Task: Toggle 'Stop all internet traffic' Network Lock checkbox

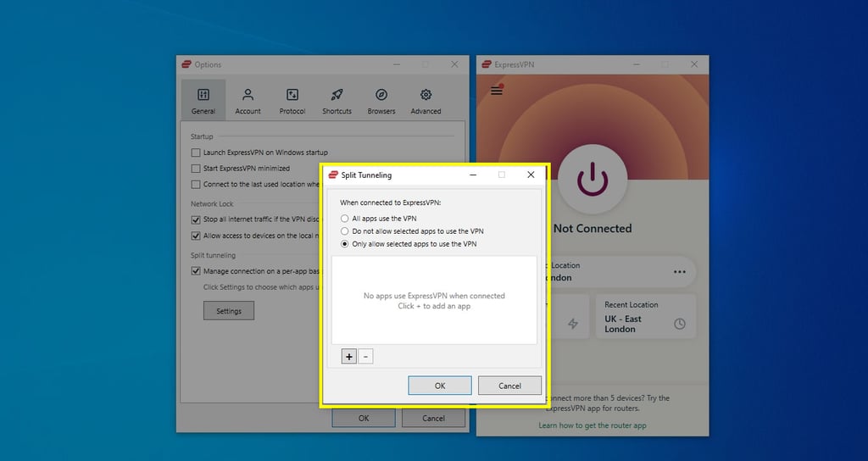Action: (196, 219)
